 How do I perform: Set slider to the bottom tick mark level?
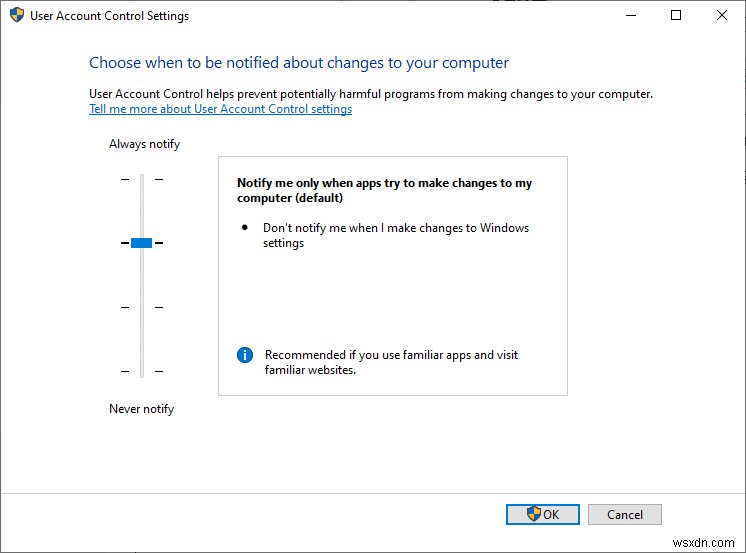point(142,371)
